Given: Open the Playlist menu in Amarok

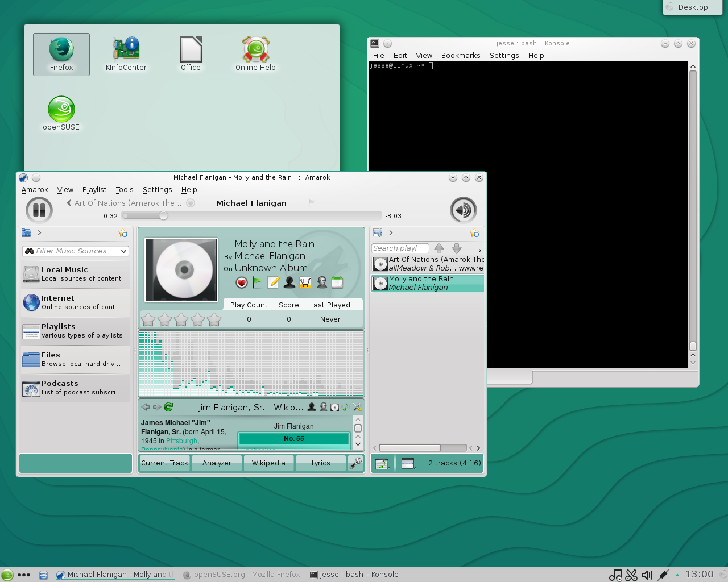Looking at the screenshot, I should tap(94, 190).
